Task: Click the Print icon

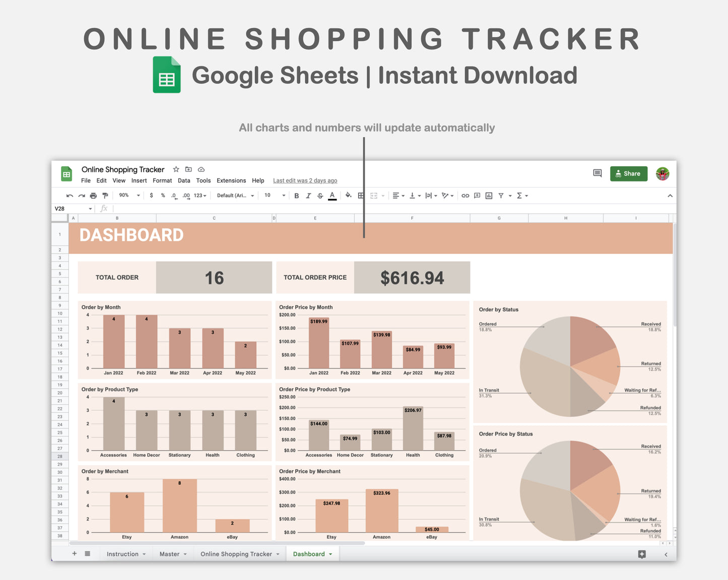Action: 93,195
